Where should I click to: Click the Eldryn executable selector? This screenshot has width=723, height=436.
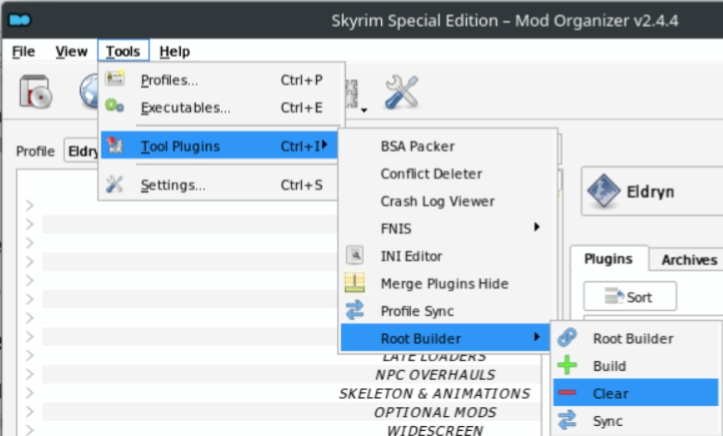[652, 191]
